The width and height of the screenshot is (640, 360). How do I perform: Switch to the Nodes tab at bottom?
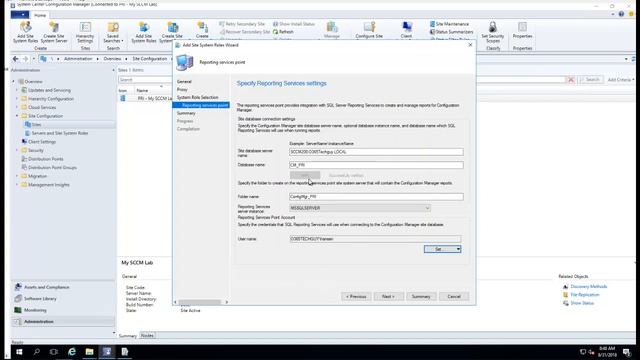pyautogui.click(x=147, y=336)
